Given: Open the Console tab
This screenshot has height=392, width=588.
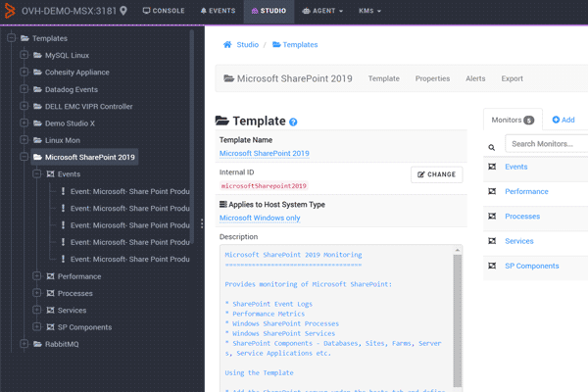Looking at the screenshot, I should point(164,11).
